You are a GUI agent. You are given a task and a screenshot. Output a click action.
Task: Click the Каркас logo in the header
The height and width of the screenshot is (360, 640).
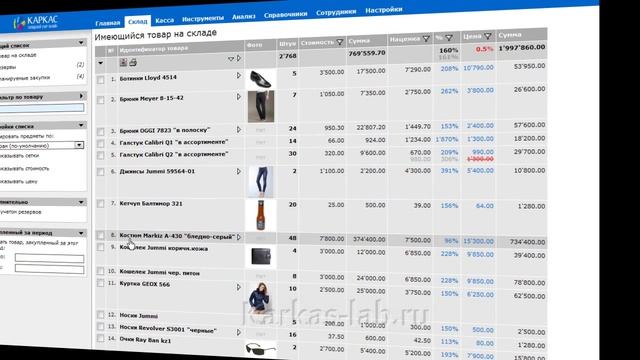[x=36, y=22]
